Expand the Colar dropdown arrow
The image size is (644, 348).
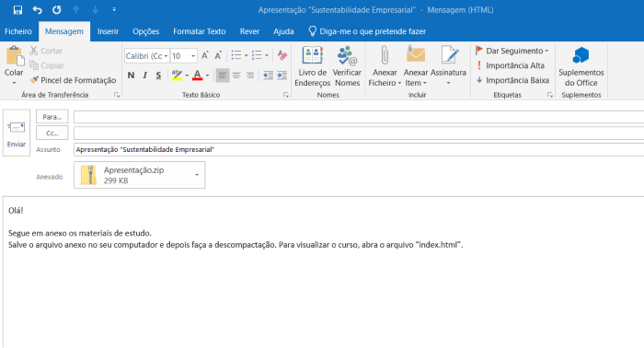pyautogui.click(x=14, y=83)
